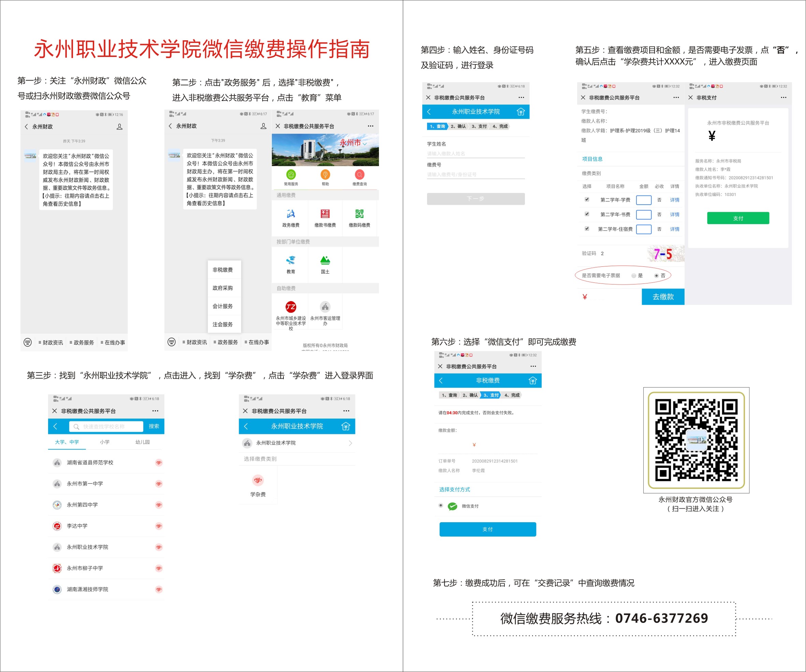The width and height of the screenshot is (806, 672).
Task: Click back arrow in 非税缴费 payment header
Action: tap(441, 380)
